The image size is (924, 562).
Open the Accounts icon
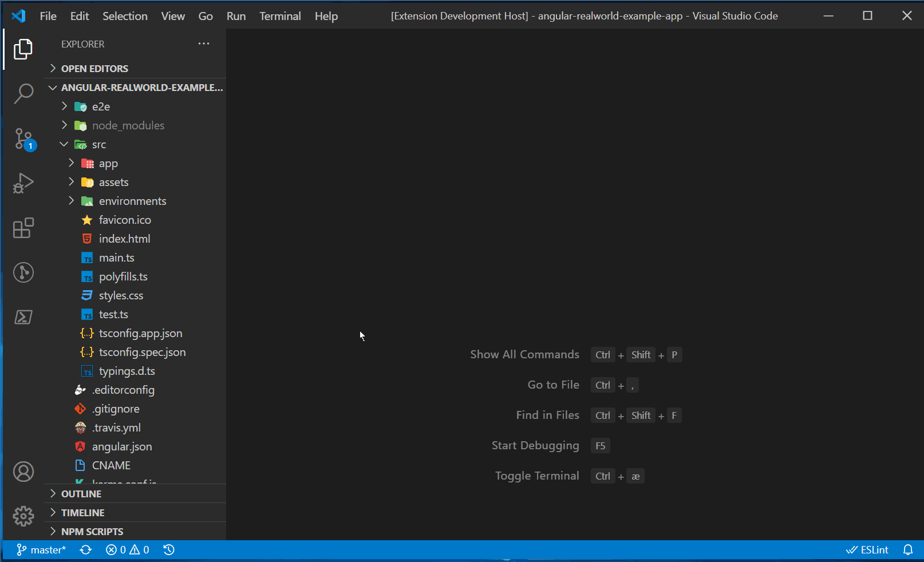[23, 472]
